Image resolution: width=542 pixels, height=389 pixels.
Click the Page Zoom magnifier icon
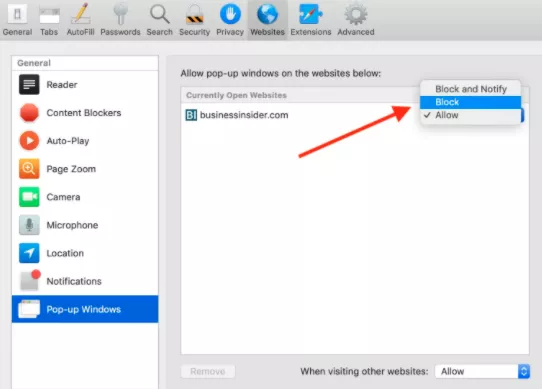point(29,169)
